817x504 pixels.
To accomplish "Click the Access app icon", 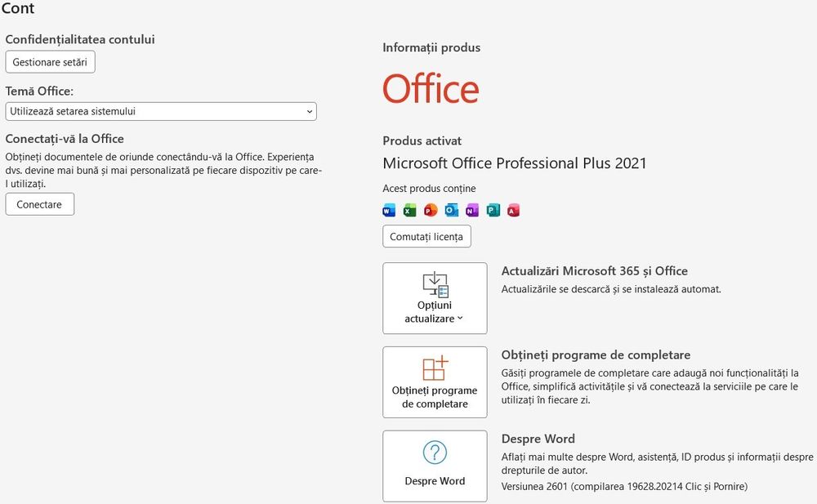I will 513,210.
